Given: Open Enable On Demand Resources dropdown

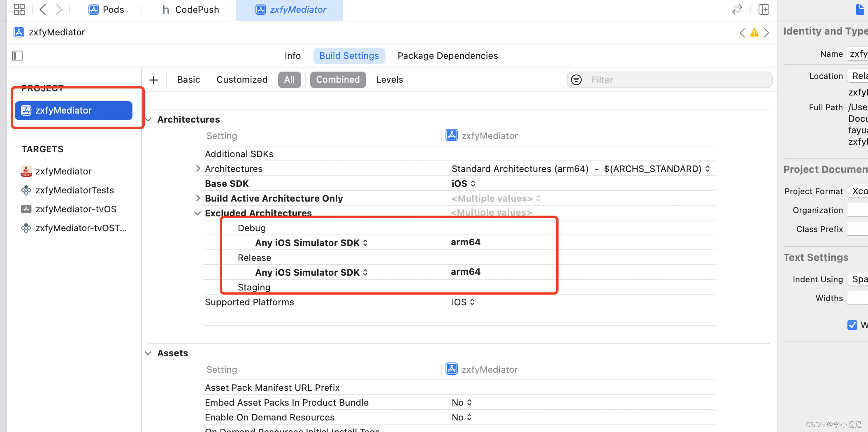Looking at the screenshot, I should (462, 417).
